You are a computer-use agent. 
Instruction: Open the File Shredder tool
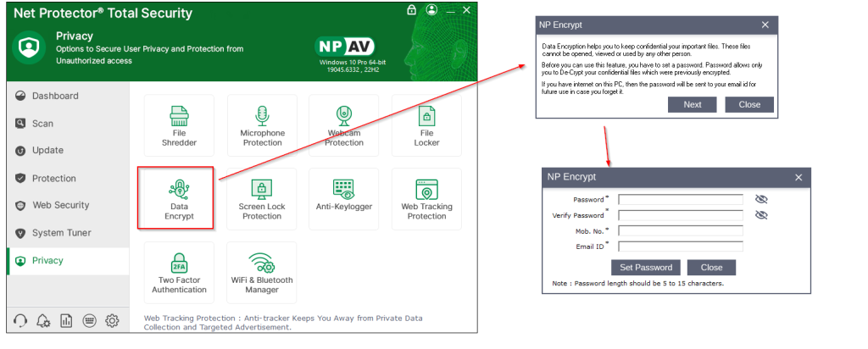pos(179,125)
